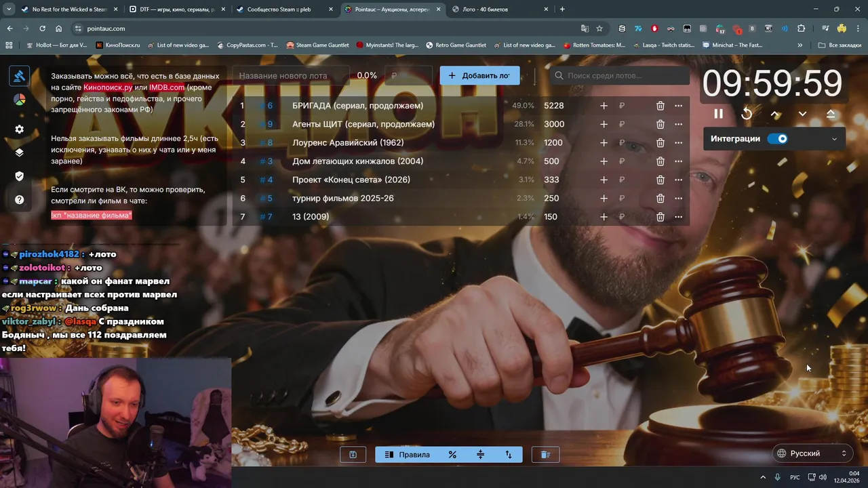Toggle the percent display icon
This screenshot has width=868, height=488.
[452, 455]
